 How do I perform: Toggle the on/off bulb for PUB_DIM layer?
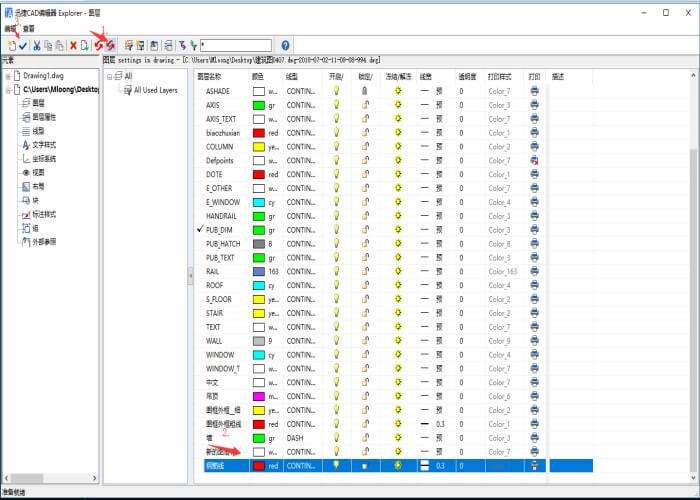point(337,229)
